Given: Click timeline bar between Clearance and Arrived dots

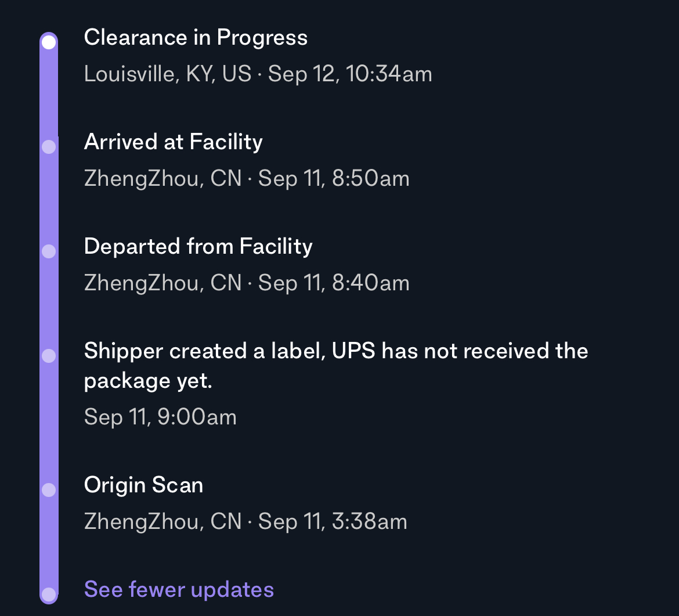Looking at the screenshot, I should point(49,95).
